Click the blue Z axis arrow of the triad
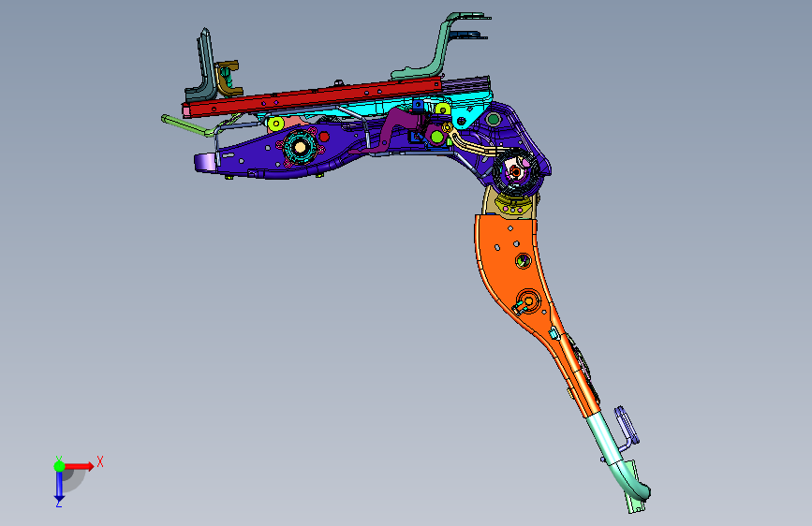Screen dimensions: 812x526 (x=59, y=486)
